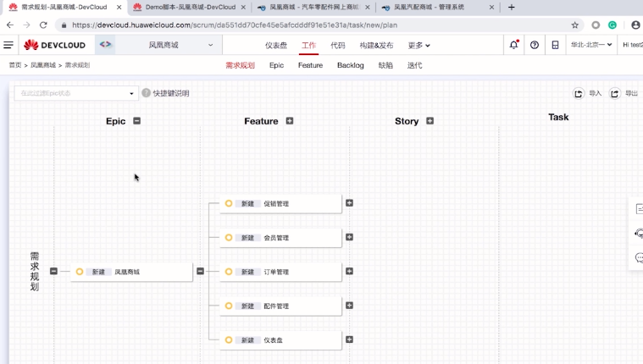Click the 快捷键说明 question icon
643x364 pixels.
click(x=146, y=93)
